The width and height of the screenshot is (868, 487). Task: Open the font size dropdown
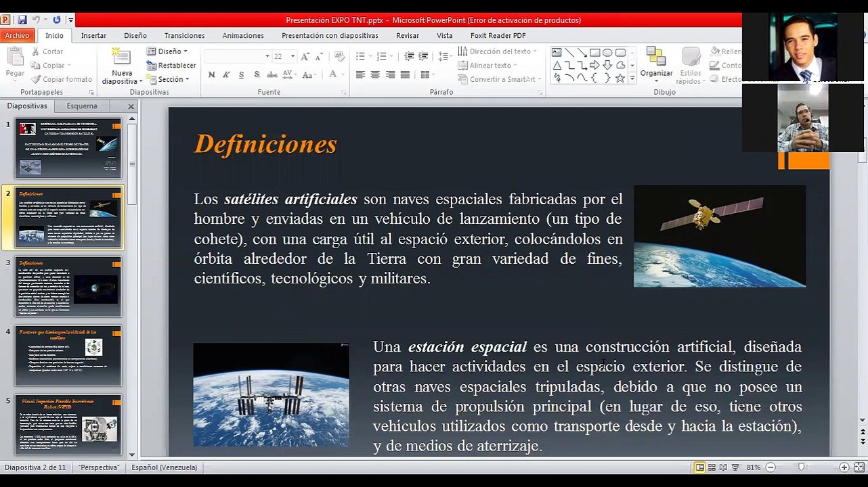[292, 57]
